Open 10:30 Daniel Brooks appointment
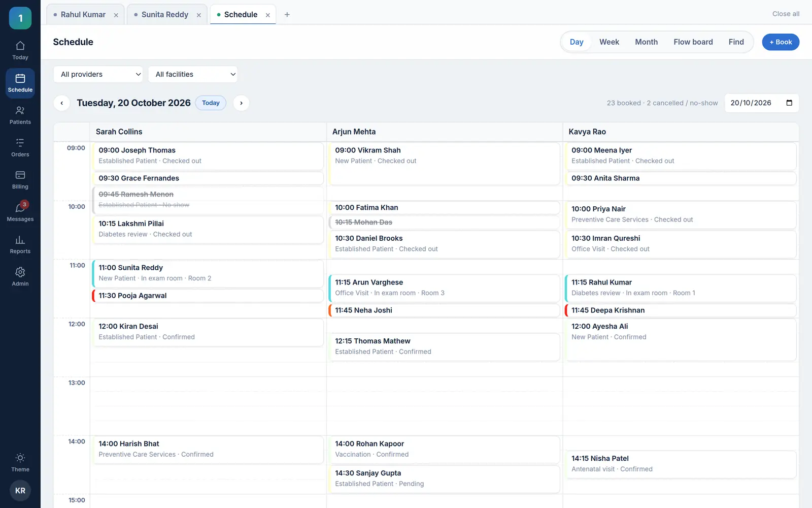Viewport: 812px width, 508px height. [x=444, y=244]
